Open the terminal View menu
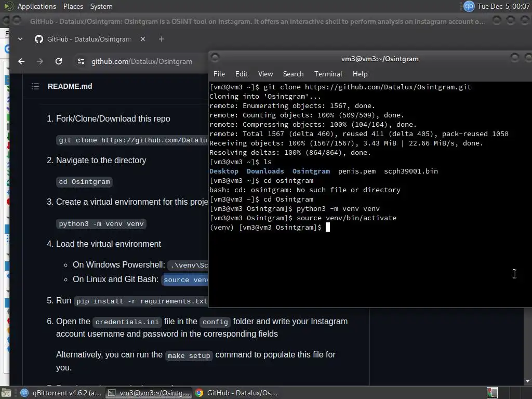The width and height of the screenshot is (532, 399). pyautogui.click(x=265, y=74)
